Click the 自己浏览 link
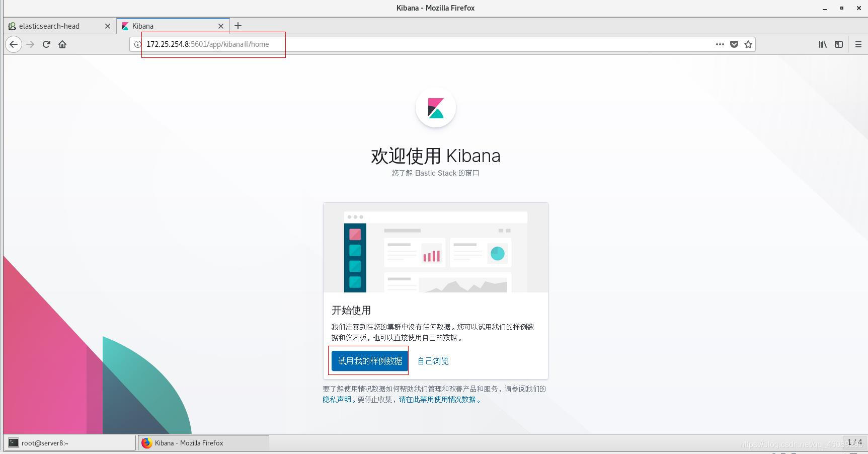The width and height of the screenshot is (868, 454). coord(433,361)
